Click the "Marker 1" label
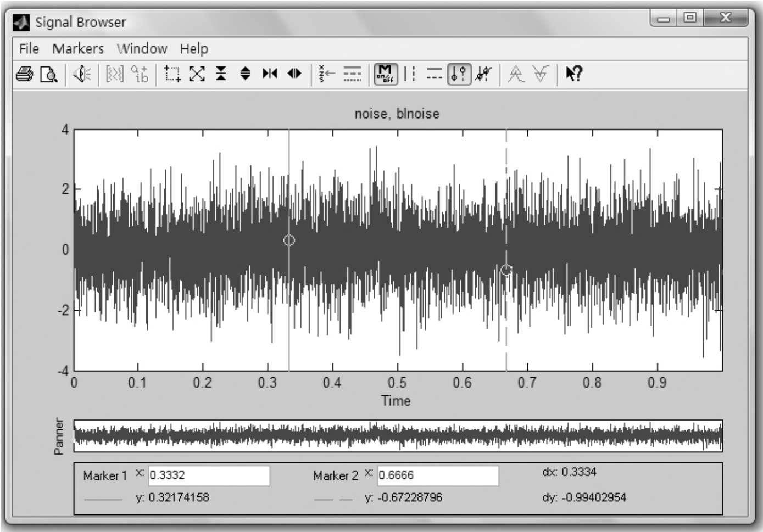The image size is (763, 532). [105, 476]
